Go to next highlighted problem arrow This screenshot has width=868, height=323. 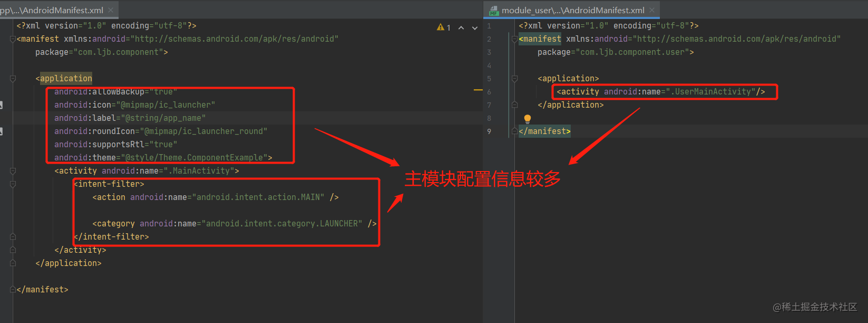click(475, 27)
